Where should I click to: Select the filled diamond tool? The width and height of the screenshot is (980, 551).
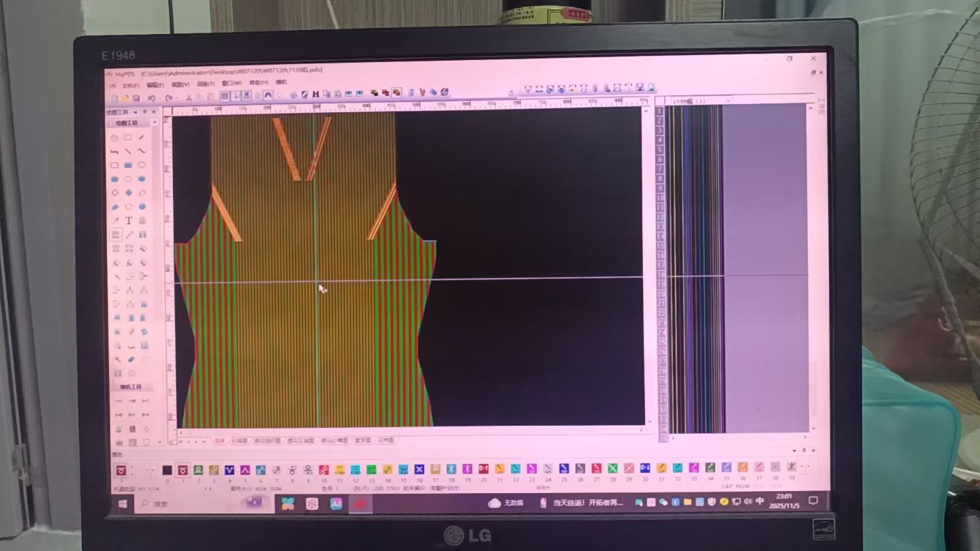tap(128, 193)
